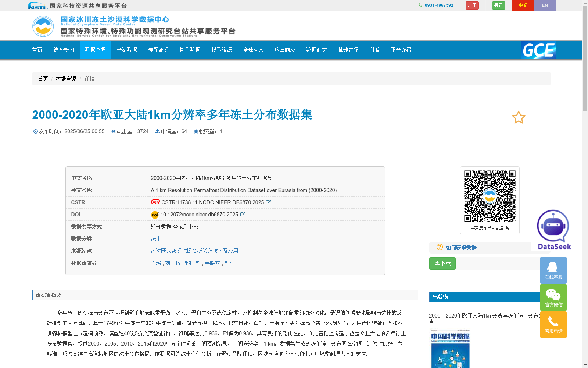Open 客服电话 phone widget
Screen dimensions: 588x368
tap(553, 325)
